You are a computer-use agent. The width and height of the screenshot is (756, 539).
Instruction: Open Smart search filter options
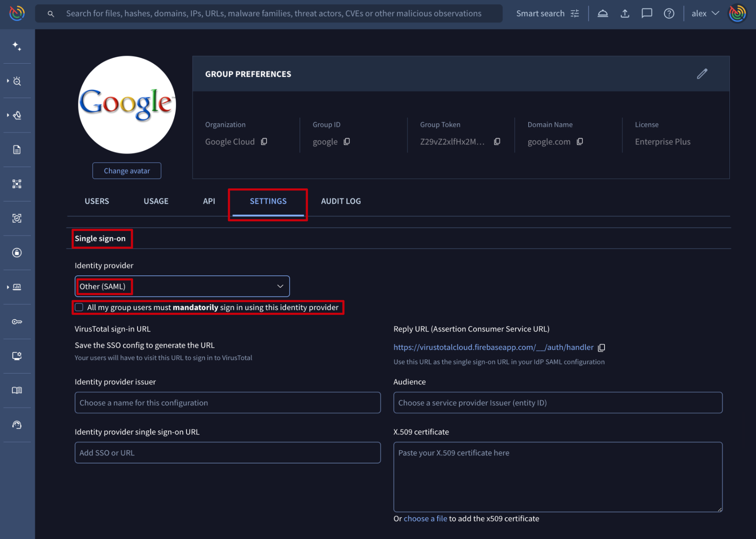pyautogui.click(x=575, y=14)
